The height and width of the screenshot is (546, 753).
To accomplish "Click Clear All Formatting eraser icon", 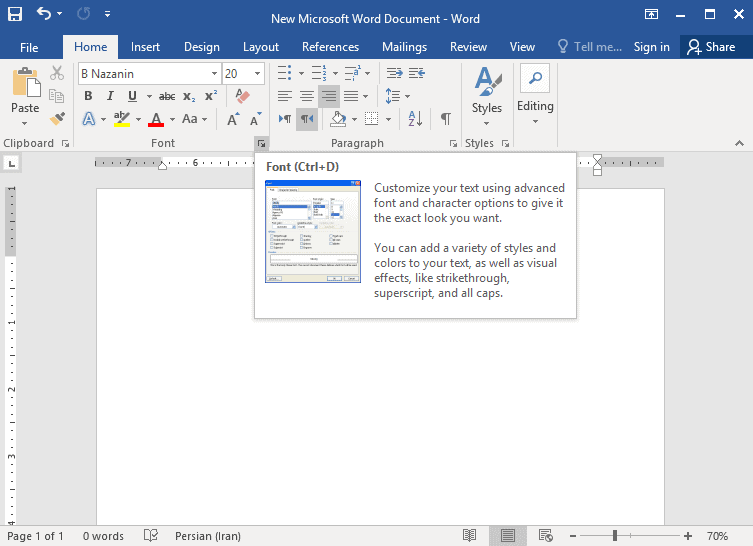I will click(x=243, y=96).
